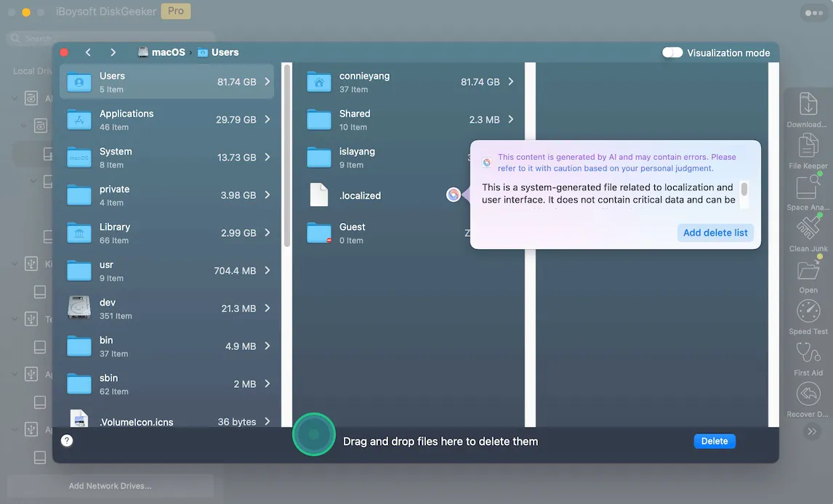833x504 pixels.
Task: Click the AI description popup scrollbar
Action: coord(744,190)
